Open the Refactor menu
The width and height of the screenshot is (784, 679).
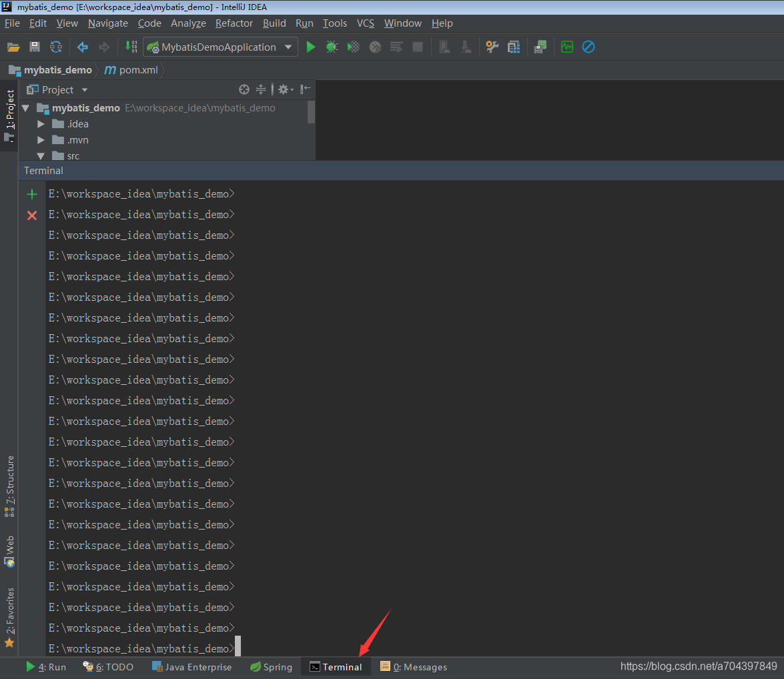coord(234,23)
